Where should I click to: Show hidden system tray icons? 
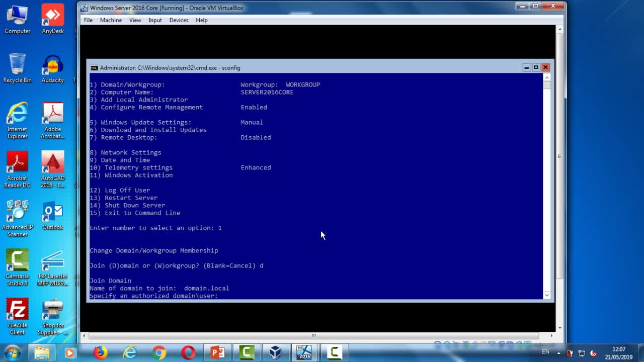click(x=558, y=352)
